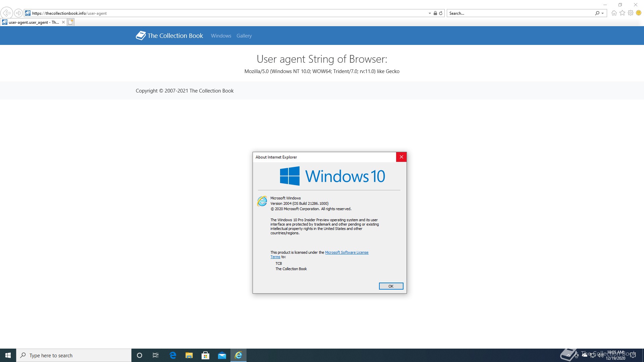Click the search magnifier icon in search box

[x=597, y=13]
